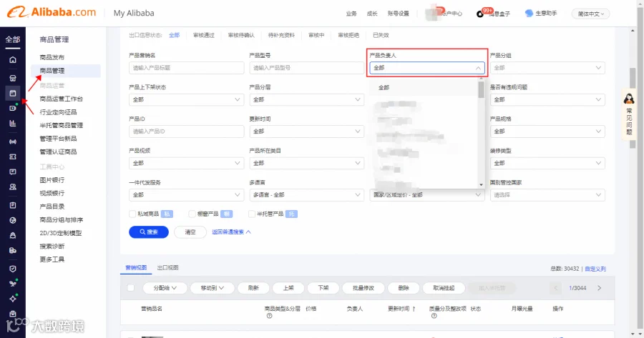
Task: Open the 分配给 dropdown button
Action: click(165, 288)
